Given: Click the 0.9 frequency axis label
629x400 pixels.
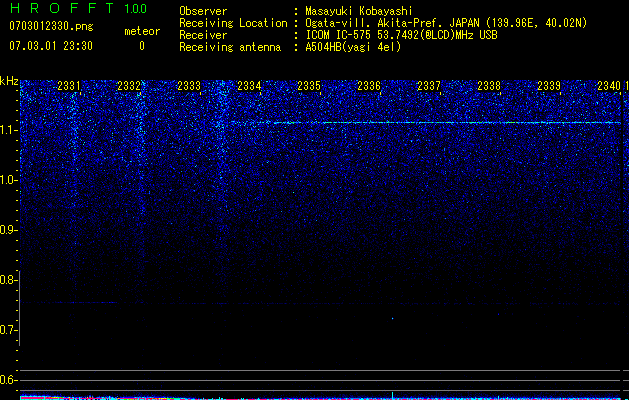Looking at the screenshot, I should pyautogui.click(x=8, y=230).
